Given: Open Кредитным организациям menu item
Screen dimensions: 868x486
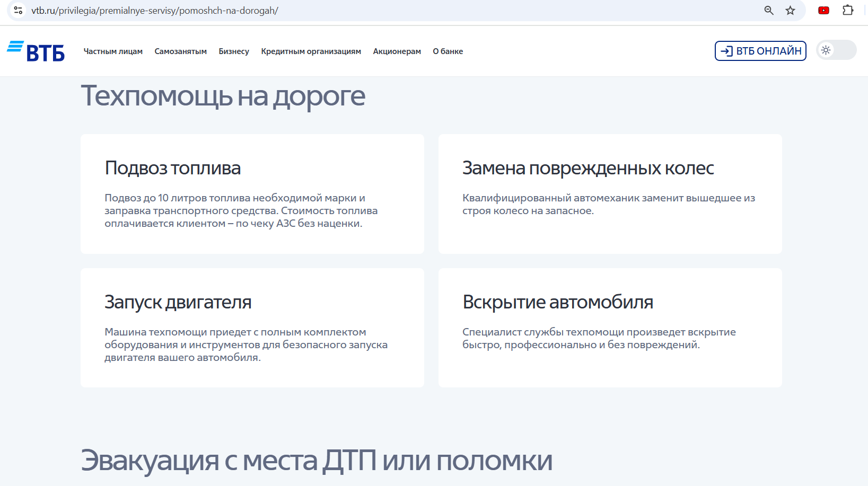Looking at the screenshot, I should point(311,51).
